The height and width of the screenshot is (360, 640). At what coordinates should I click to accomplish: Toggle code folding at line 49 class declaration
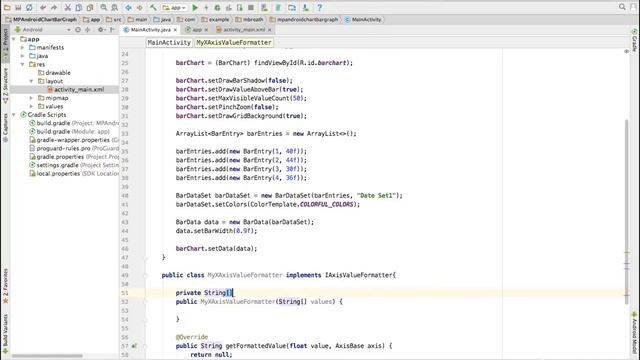[x=145, y=276]
